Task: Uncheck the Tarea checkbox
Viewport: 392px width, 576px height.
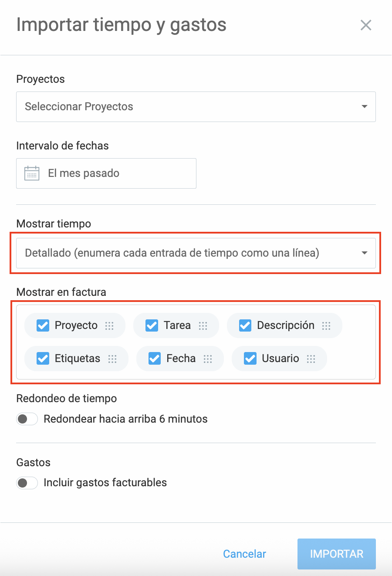Action: pos(152,325)
